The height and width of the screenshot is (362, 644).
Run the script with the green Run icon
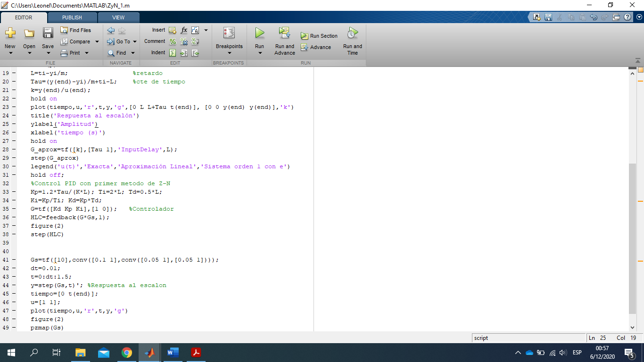pos(259,33)
